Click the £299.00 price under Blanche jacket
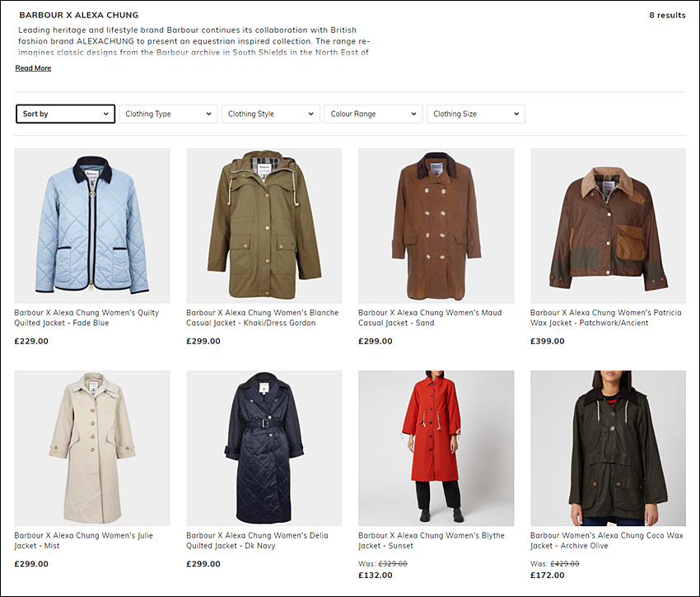The image size is (700, 597). point(203,341)
